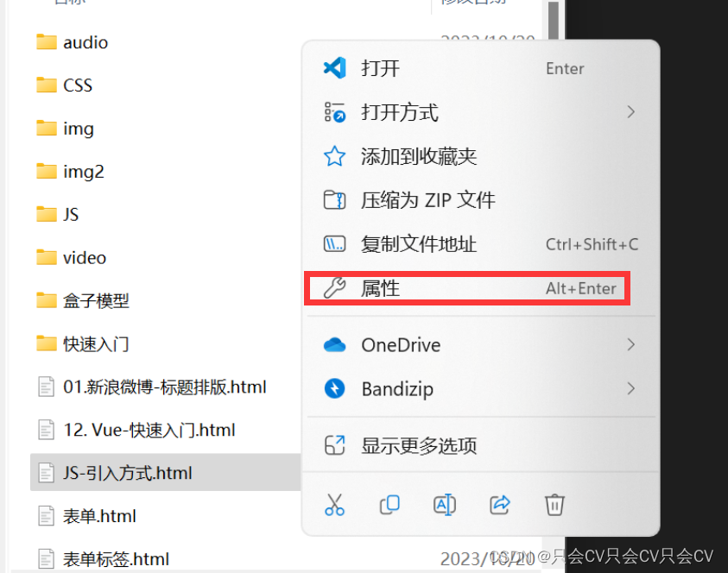
Task: Click the OneDrive cloud icon
Action: click(335, 344)
